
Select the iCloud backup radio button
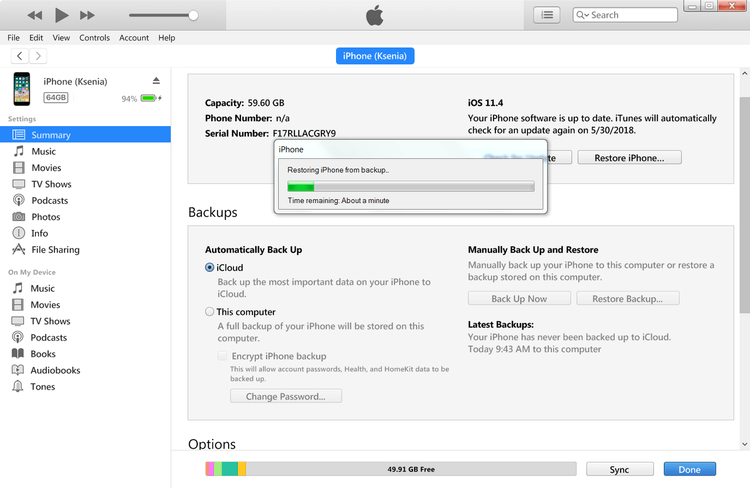tap(210, 267)
